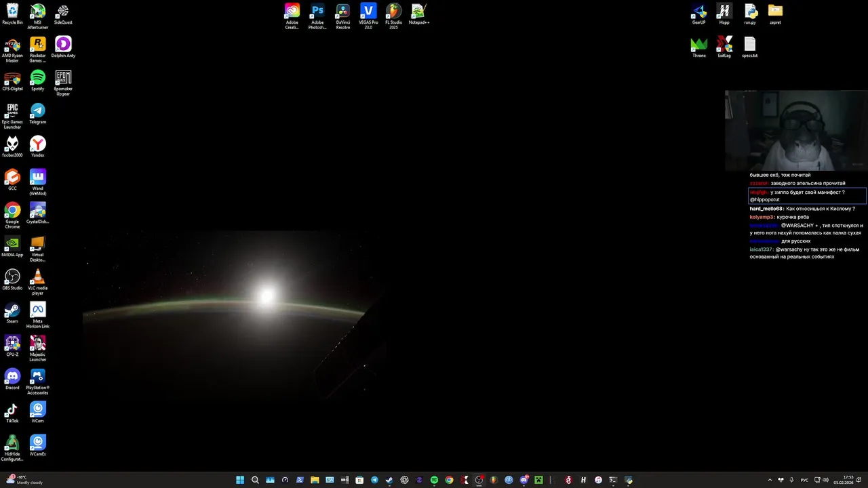The width and height of the screenshot is (868, 488).
Task: Select the HidHide Configuration shortcut
Action: pos(12,449)
